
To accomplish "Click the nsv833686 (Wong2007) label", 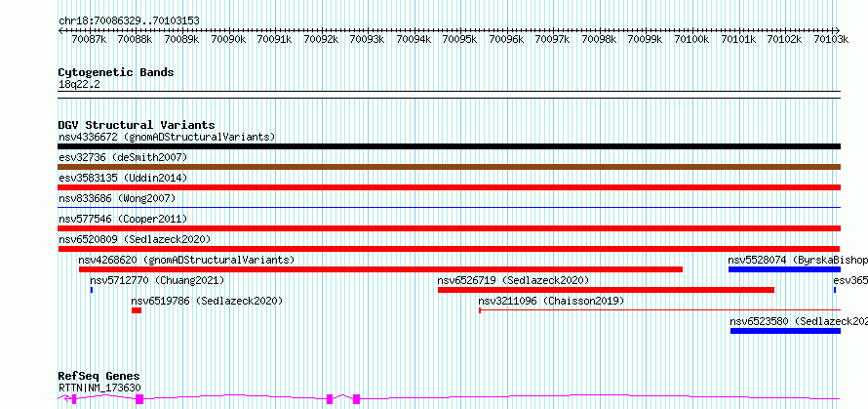I will pos(117,198).
